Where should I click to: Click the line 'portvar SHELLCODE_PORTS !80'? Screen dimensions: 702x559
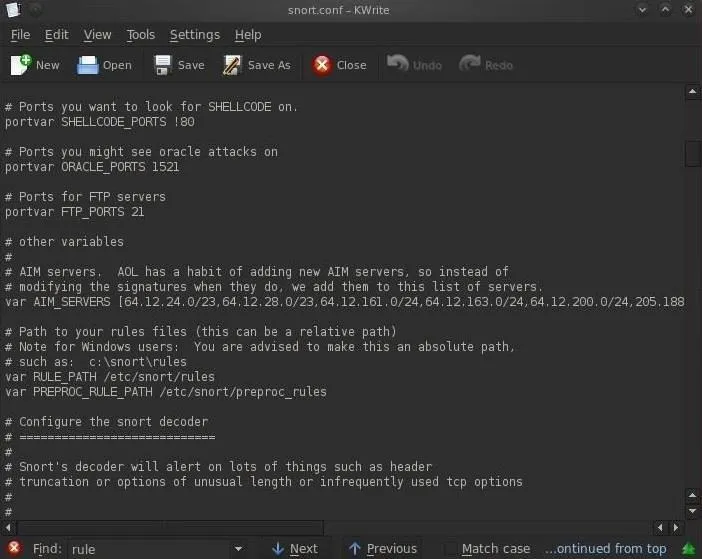(x=100, y=122)
